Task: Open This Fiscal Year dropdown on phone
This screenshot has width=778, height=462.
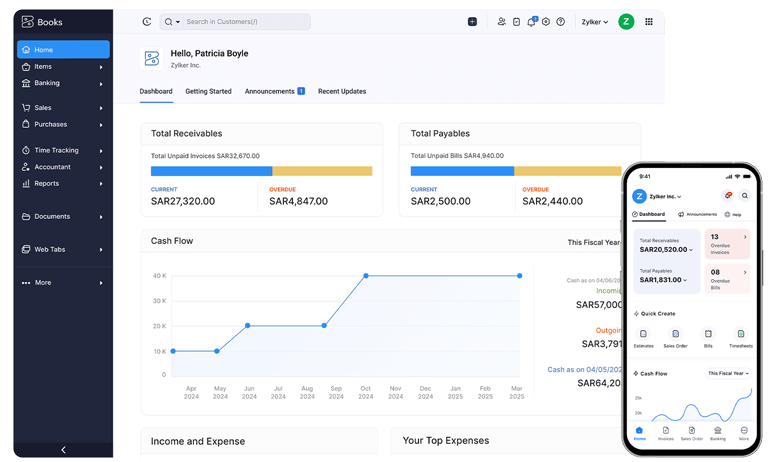Action: pyautogui.click(x=729, y=373)
